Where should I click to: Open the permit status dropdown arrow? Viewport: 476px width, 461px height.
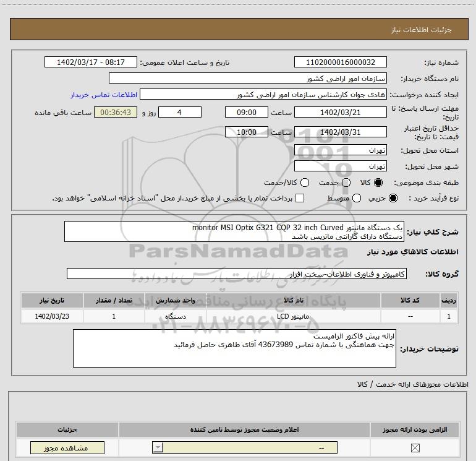tap(158, 447)
